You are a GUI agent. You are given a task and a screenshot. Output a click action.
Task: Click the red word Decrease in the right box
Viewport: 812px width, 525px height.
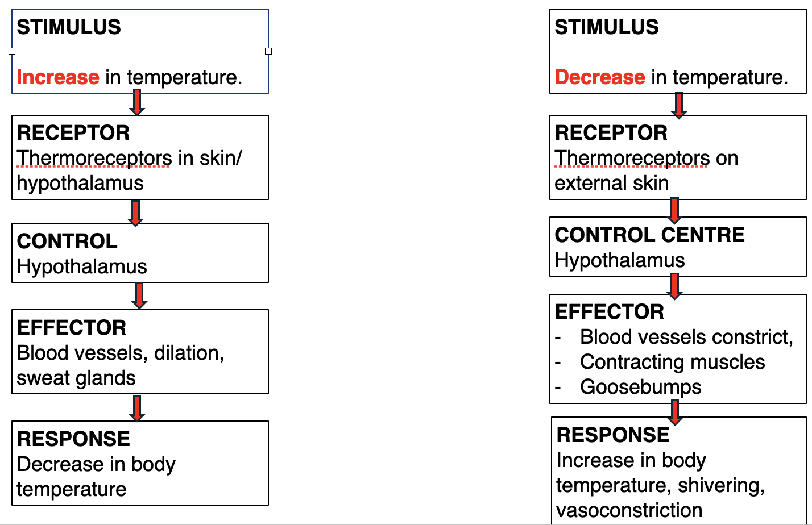pos(600,77)
